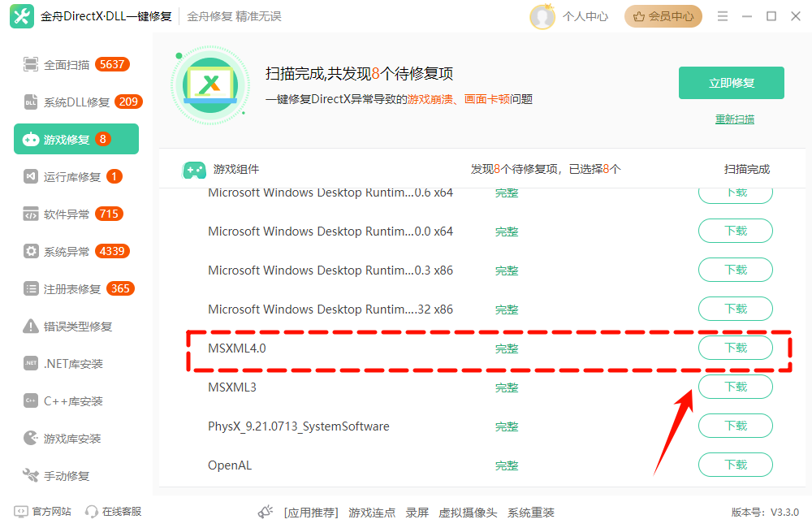
Task: Click the game component controller icon
Action: click(x=194, y=170)
